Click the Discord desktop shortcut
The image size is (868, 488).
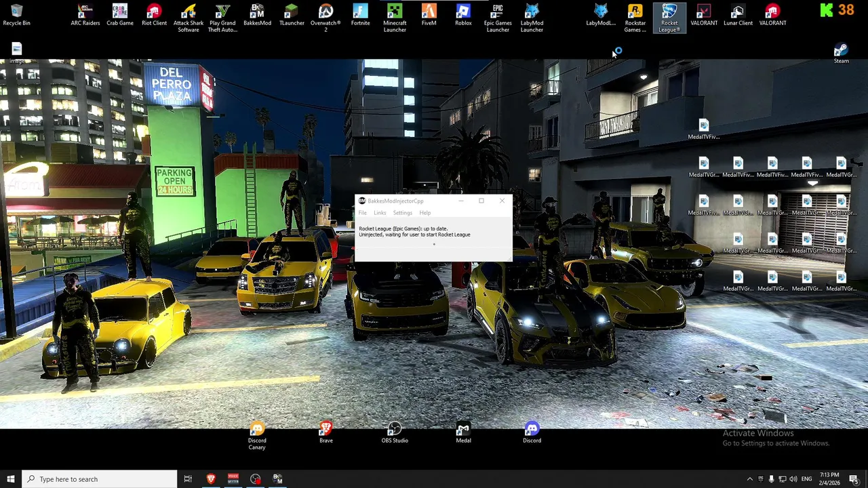coord(532,432)
